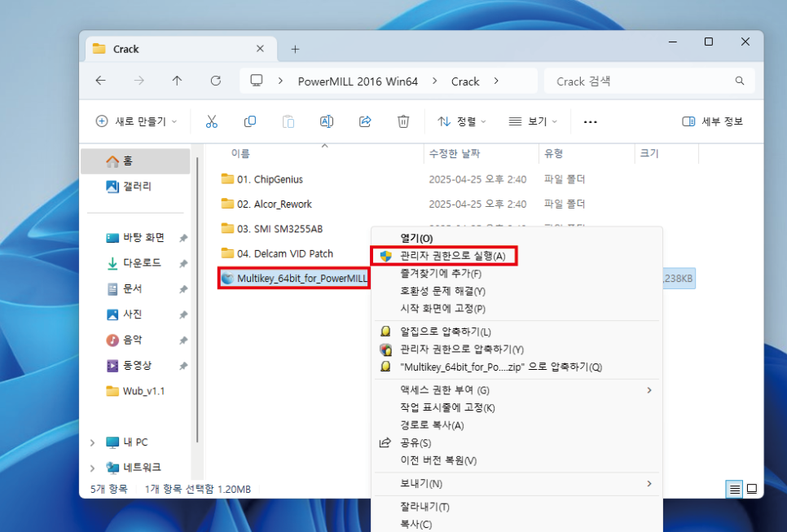
Task: Expand chevron after PowerMILL 2016 Win64
Action: click(x=434, y=81)
